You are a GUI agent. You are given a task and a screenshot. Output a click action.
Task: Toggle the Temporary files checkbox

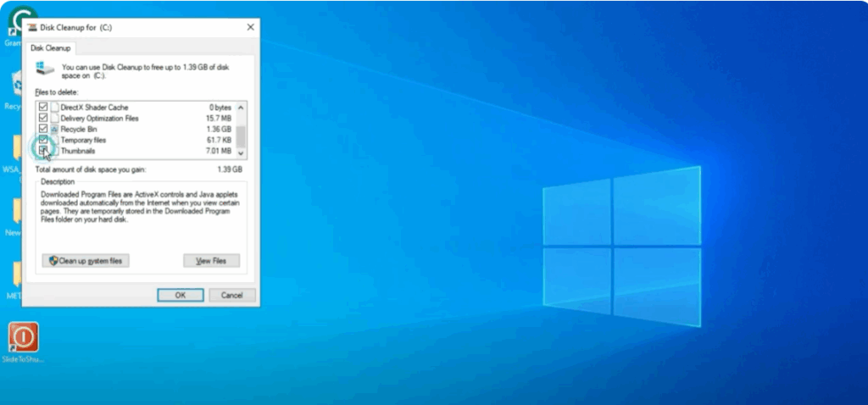click(43, 140)
